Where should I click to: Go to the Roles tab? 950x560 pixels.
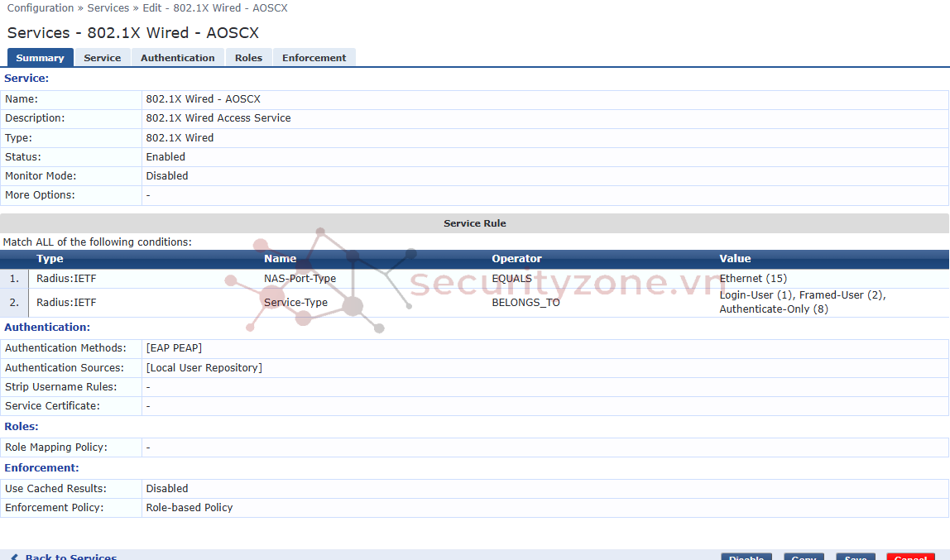[x=248, y=58]
